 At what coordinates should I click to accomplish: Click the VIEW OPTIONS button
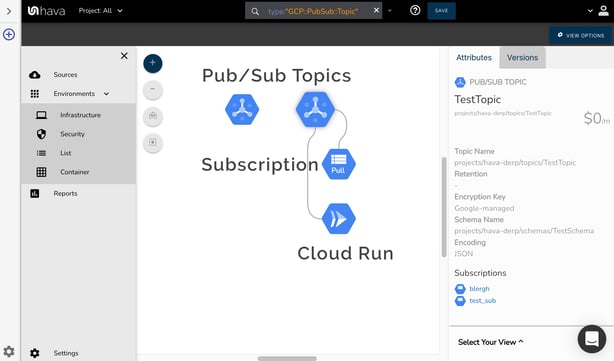[581, 35]
